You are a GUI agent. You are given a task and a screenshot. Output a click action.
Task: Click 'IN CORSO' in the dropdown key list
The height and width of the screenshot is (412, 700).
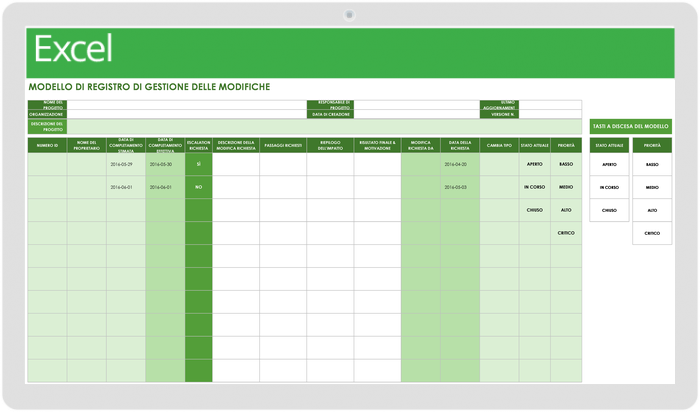click(x=609, y=187)
